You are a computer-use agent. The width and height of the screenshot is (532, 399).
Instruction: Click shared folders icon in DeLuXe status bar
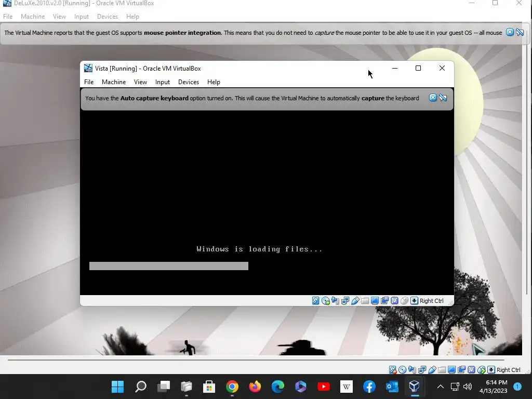[442, 370]
